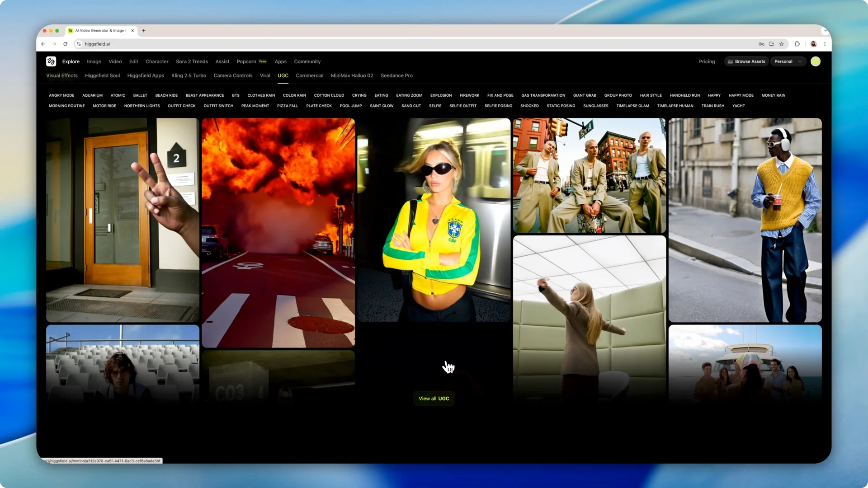Screen dimensions: 868x488
Task: Open the browser extensions puzzle icon
Action: pos(797,44)
